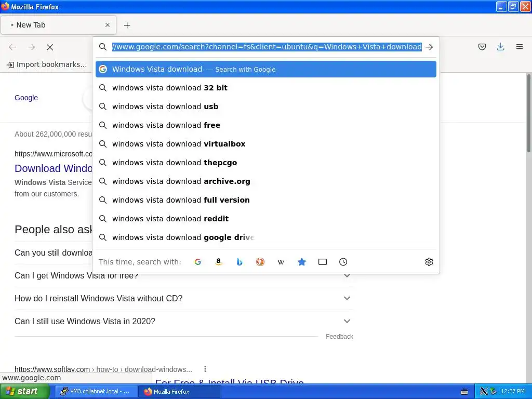Choose Windows Vista download Search with Google

[266, 69]
